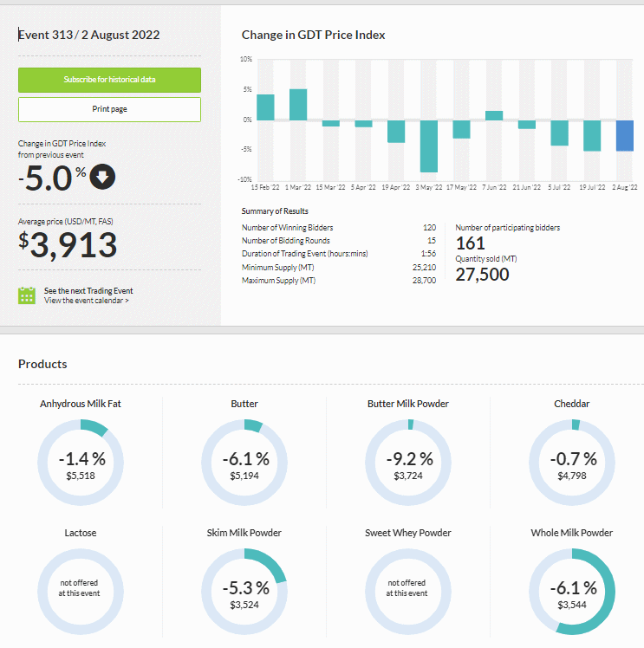Click the Cheddar product title
Viewport: 644px width, 648px height.
(x=572, y=404)
